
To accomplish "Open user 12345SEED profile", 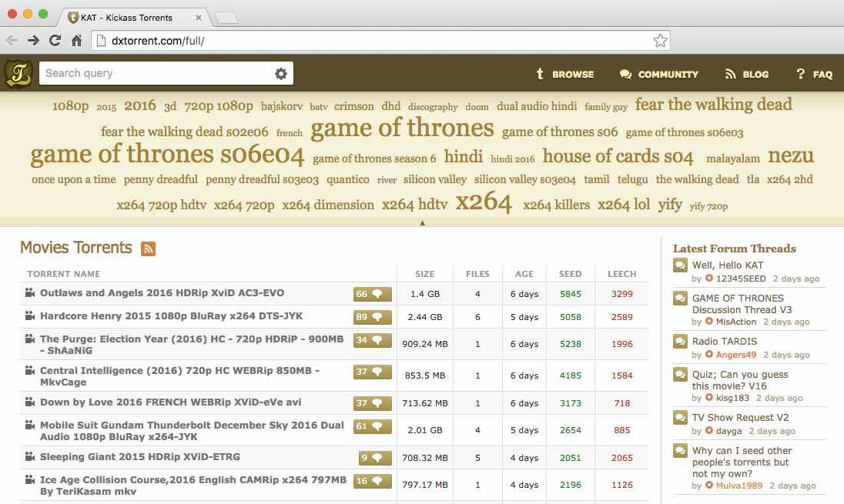I will tap(741, 279).
